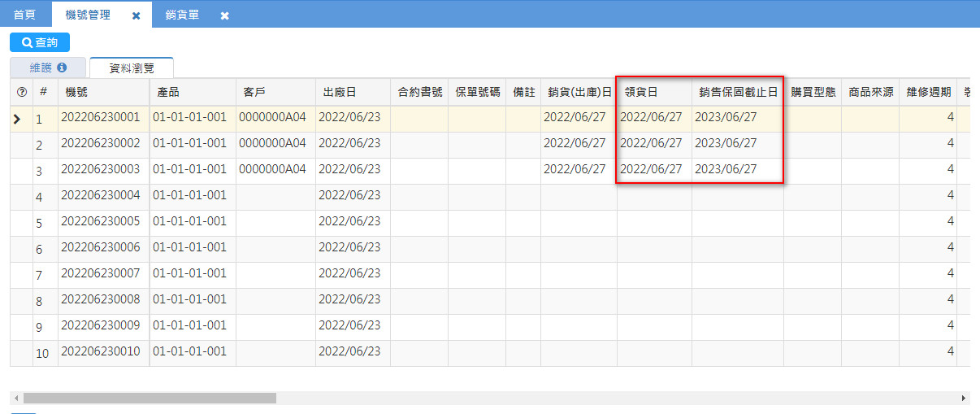Close the 機號管理 tab
980x414 pixels.
(136, 15)
